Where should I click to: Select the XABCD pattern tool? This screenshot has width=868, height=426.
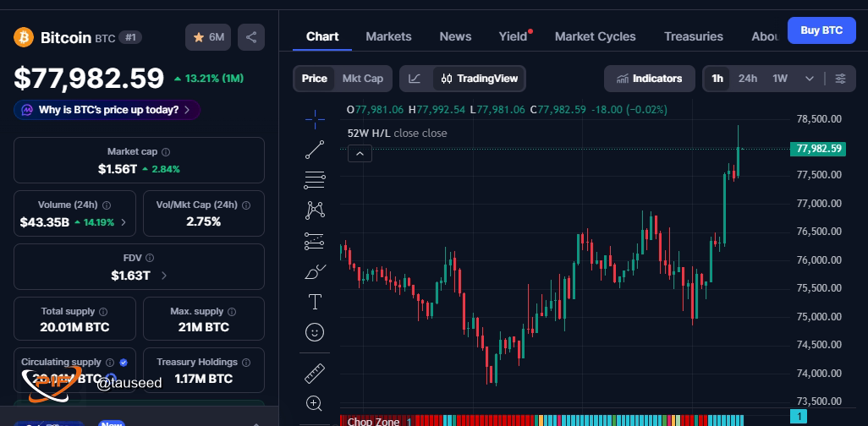tap(315, 210)
